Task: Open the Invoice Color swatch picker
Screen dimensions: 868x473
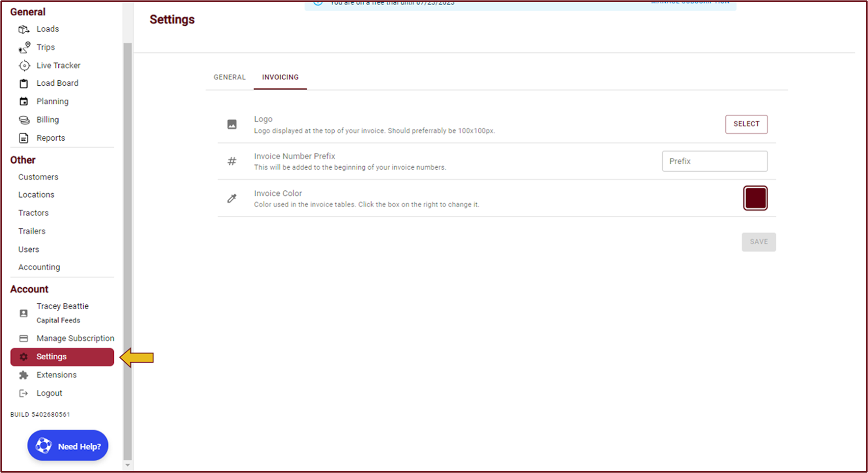Action: pyautogui.click(x=755, y=198)
